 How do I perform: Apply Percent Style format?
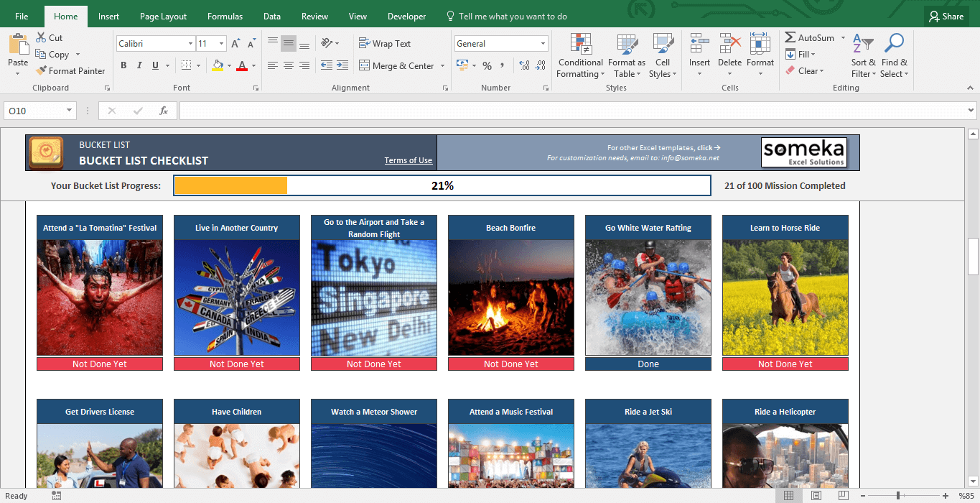(x=487, y=65)
